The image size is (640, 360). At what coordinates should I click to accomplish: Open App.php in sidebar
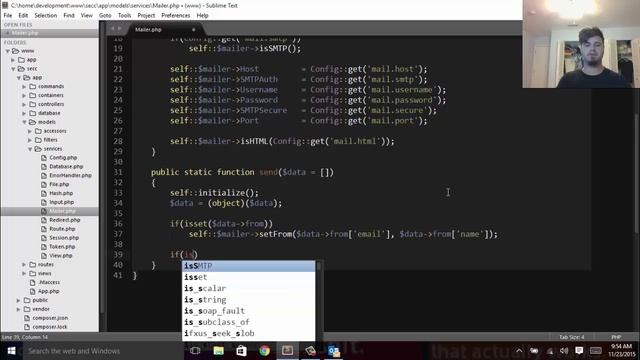(x=49, y=291)
